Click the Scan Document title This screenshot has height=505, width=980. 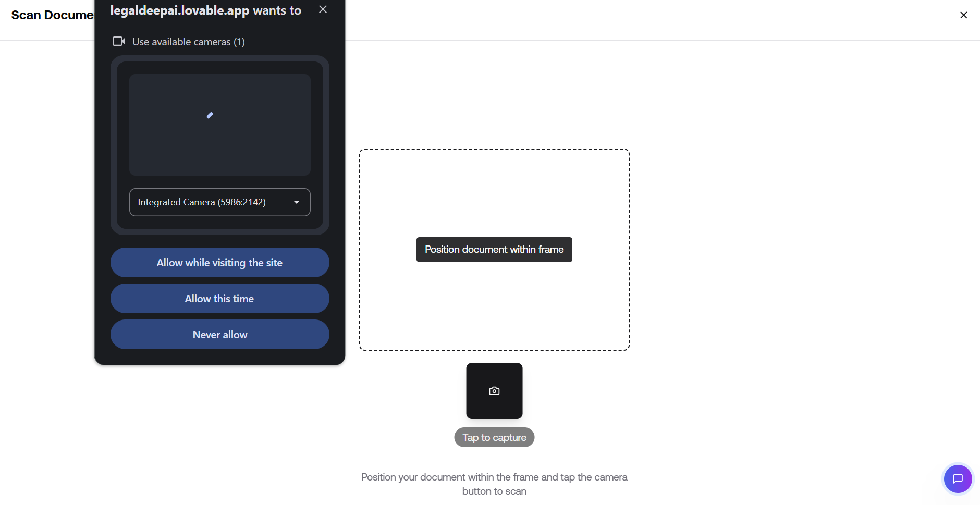(52, 15)
